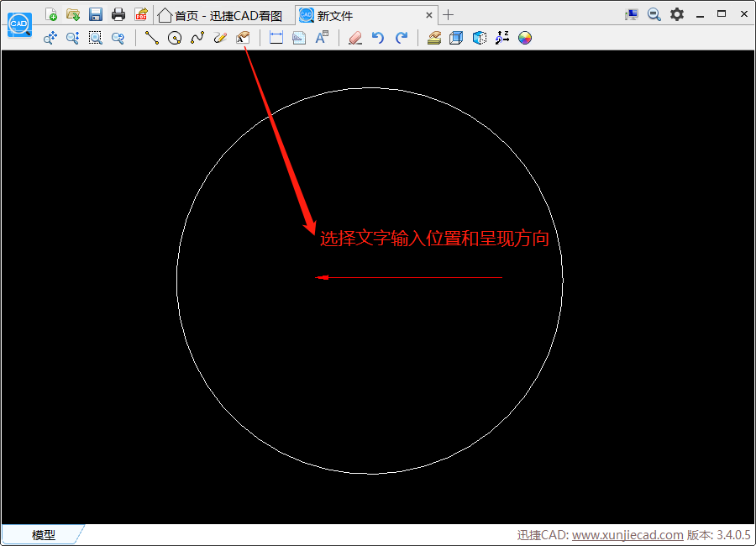Save the current drawing

pyautogui.click(x=96, y=14)
